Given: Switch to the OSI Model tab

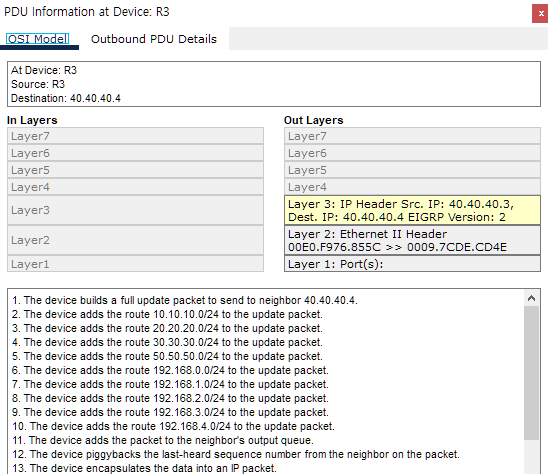Looking at the screenshot, I should click(x=38, y=39).
